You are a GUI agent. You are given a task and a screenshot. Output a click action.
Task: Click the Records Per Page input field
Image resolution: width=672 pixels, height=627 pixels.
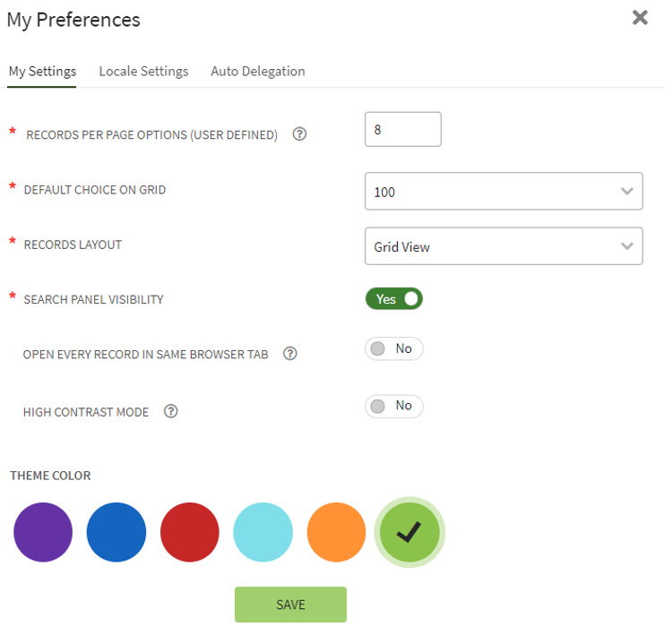pos(403,129)
